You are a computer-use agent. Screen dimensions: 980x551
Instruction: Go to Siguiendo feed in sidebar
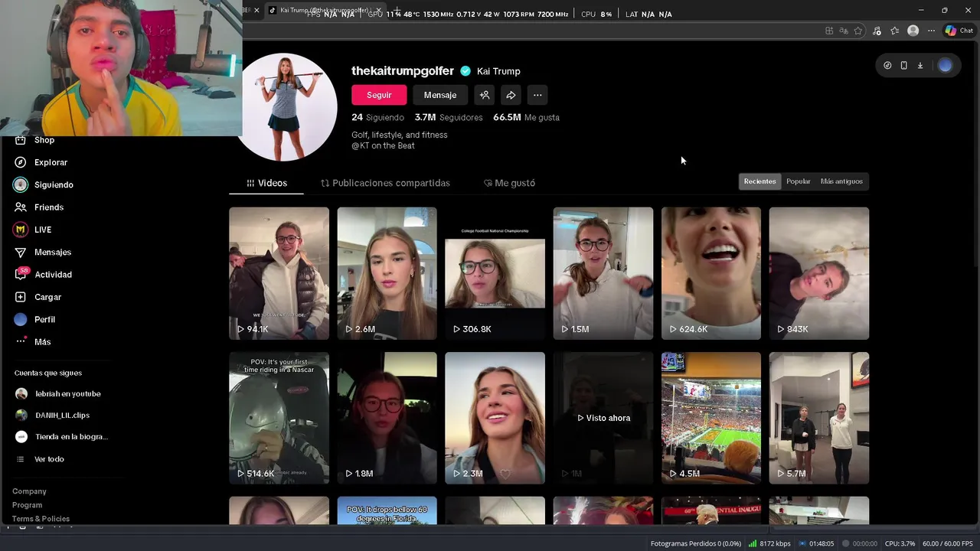(x=44, y=184)
